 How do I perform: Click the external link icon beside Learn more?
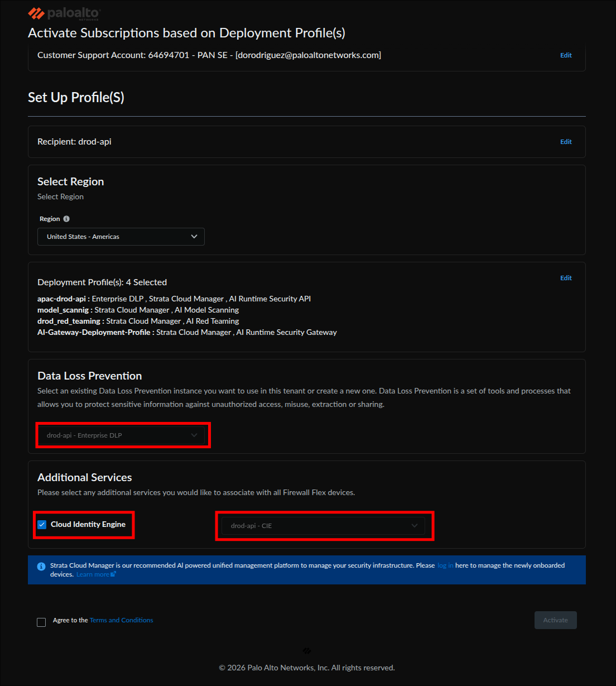click(113, 574)
